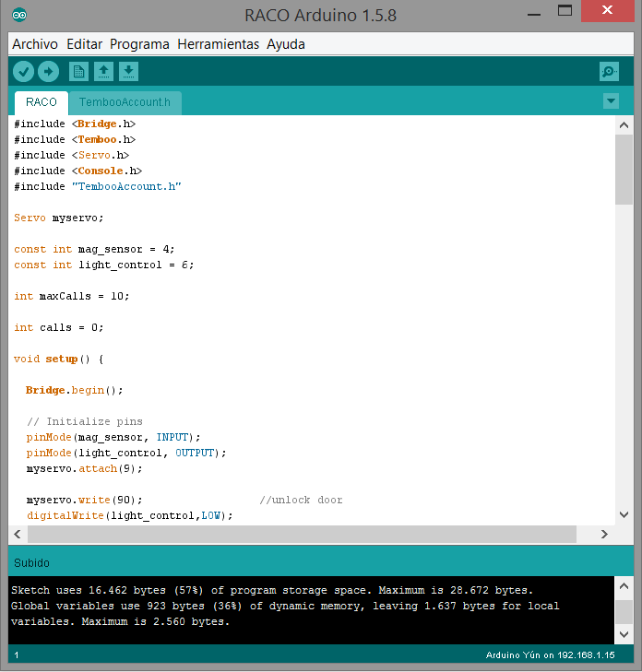Open the Herramientas menu
The height and width of the screenshot is (672, 642).
click(219, 44)
